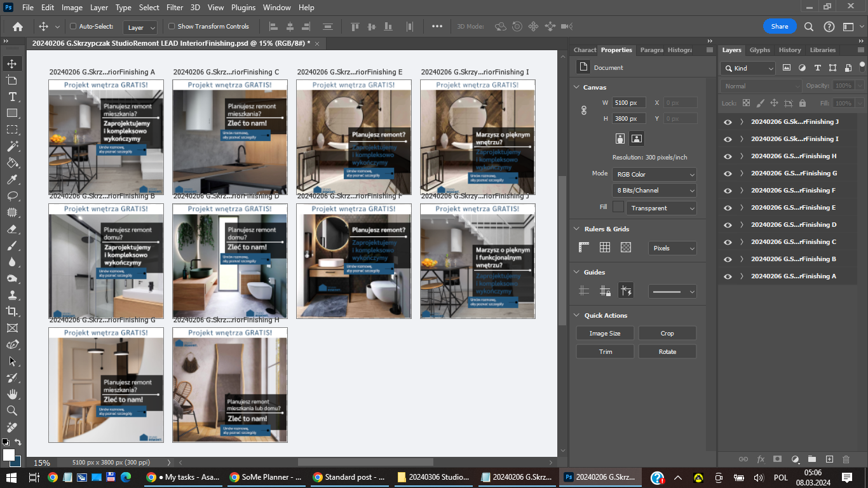
Task: Select the Clone Stamp tool
Action: [12, 295]
